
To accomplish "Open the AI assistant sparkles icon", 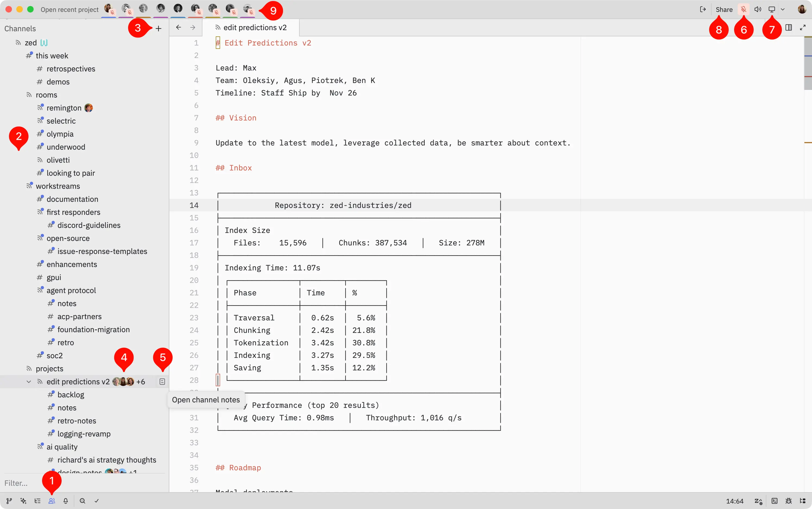I will [23, 501].
